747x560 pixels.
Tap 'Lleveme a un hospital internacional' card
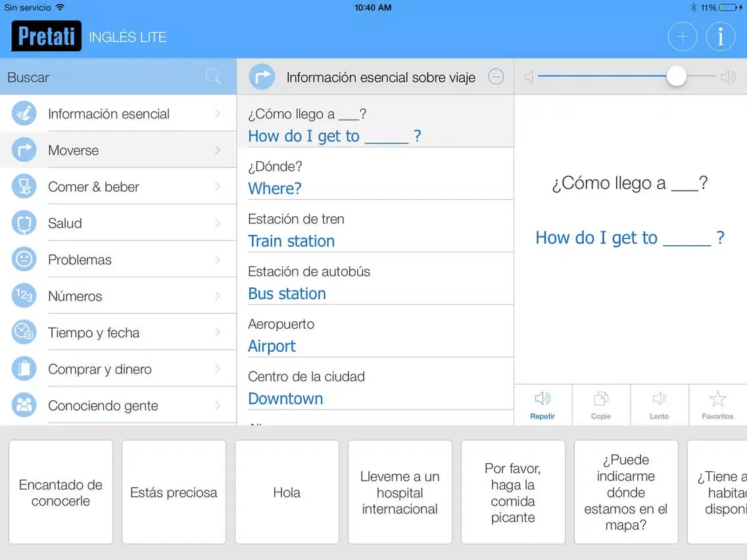[x=400, y=492]
